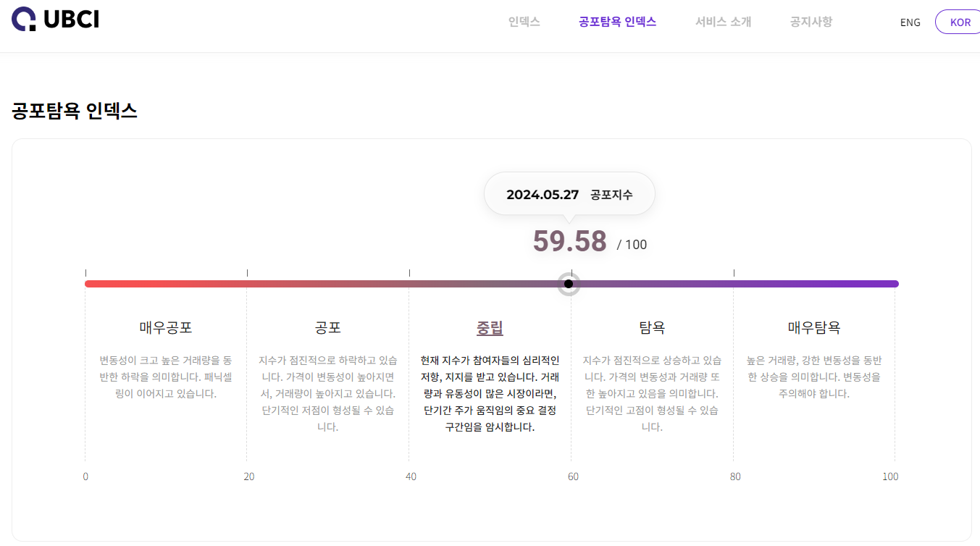Click the axis label 100
Viewport: 980px width, 546px height.
pos(890,476)
